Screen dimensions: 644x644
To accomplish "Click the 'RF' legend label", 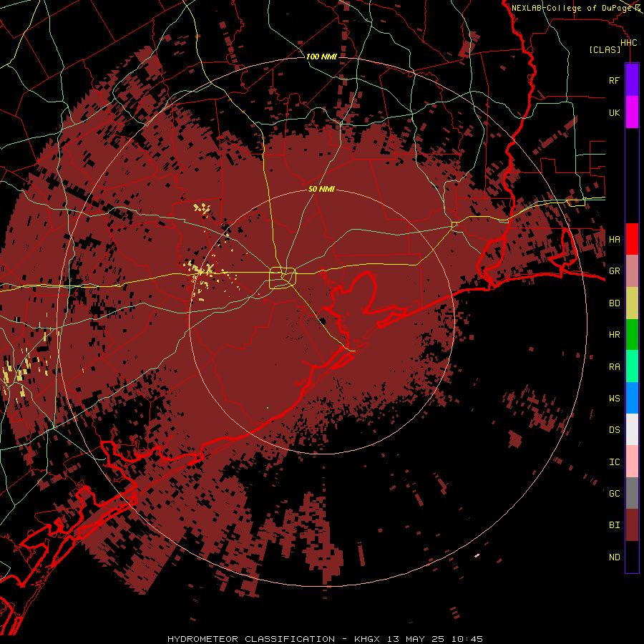I will pos(614,80).
